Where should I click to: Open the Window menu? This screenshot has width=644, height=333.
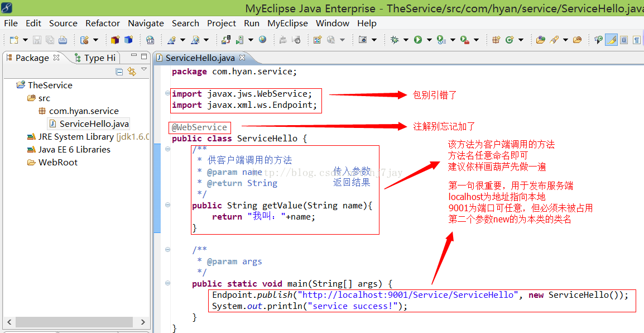pos(332,23)
